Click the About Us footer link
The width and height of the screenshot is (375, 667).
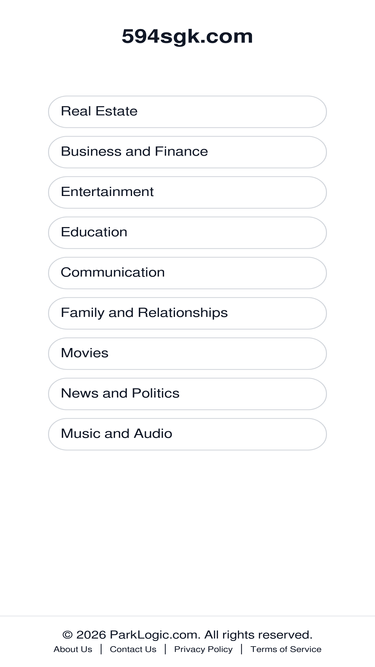73,649
